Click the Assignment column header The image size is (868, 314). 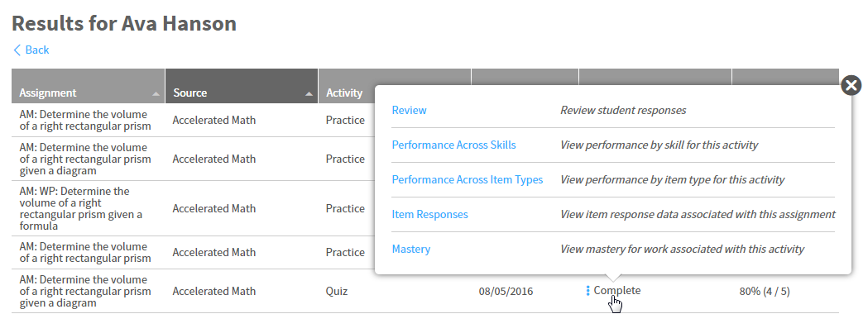tap(88, 86)
